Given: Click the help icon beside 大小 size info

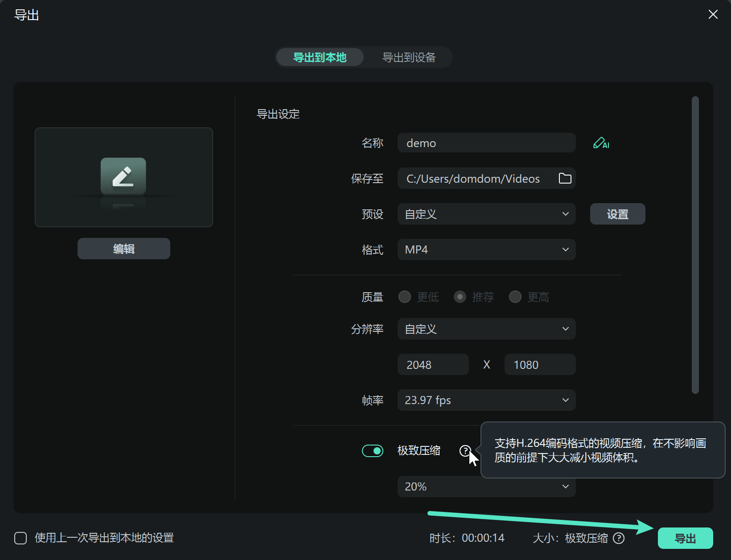Looking at the screenshot, I should tap(619, 538).
